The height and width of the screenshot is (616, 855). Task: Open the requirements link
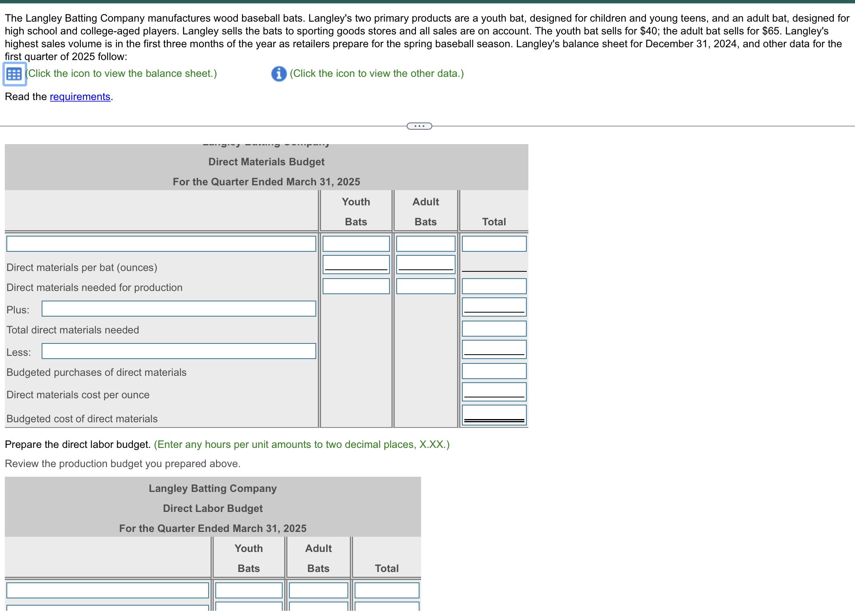pos(80,96)
